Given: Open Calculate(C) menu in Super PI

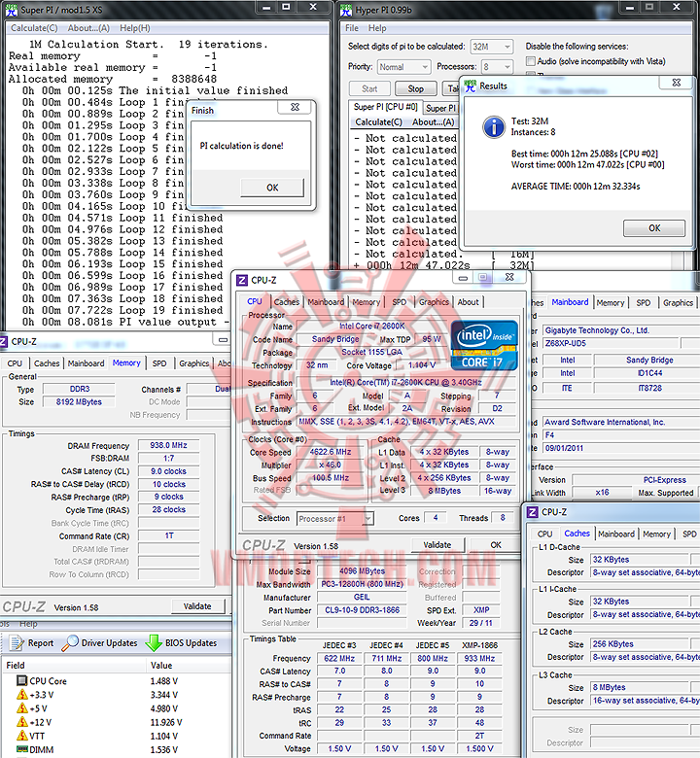Looking at the screenshot, I should (x=34, y=28).
